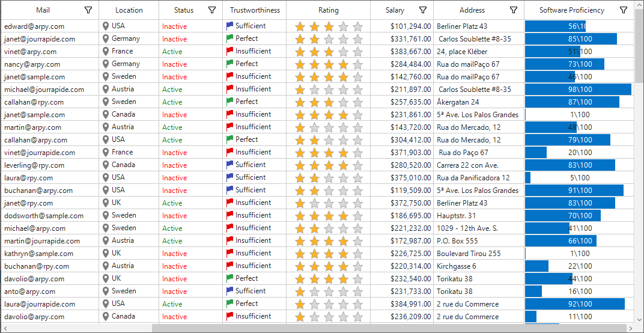The height and width of the screenshot is (333, 644).
Task: Select the address cell P.O. Box 555
Action: 479,241
